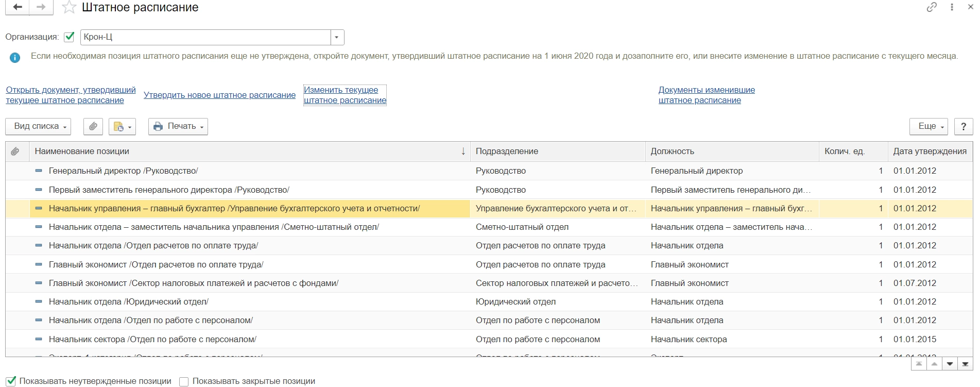Add Штатное расписание to favorites star
This screenshot has height=387, width=980.
(x=68, y=8)
